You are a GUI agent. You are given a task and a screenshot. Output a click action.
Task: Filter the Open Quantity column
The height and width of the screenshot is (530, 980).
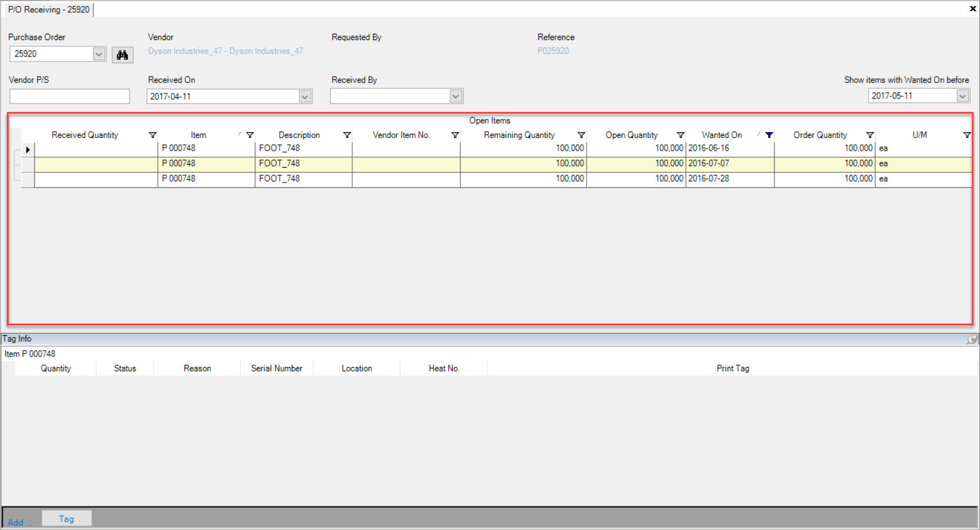pyautogui.click(x=681, y=135)
